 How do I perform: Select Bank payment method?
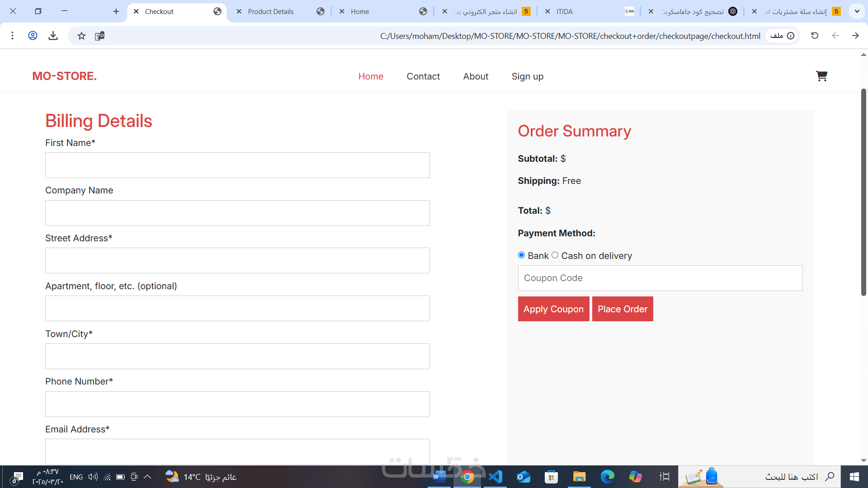coord(521,255)
